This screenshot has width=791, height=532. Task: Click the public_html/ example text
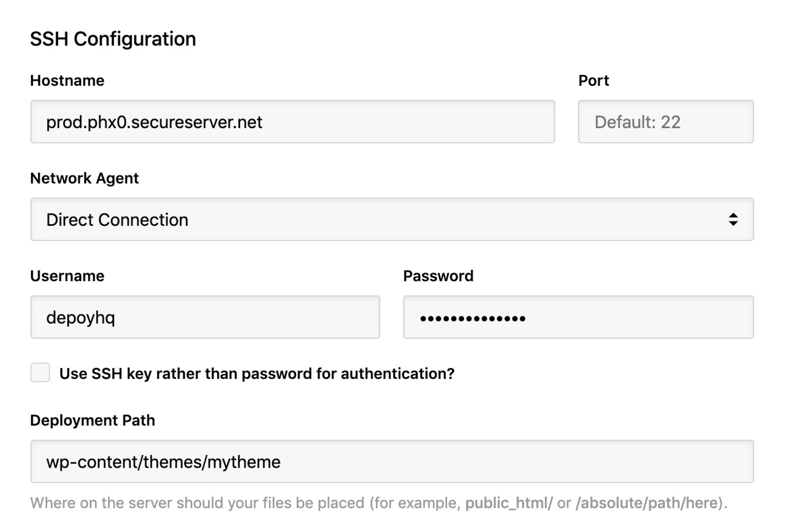(x=508, y=503)
